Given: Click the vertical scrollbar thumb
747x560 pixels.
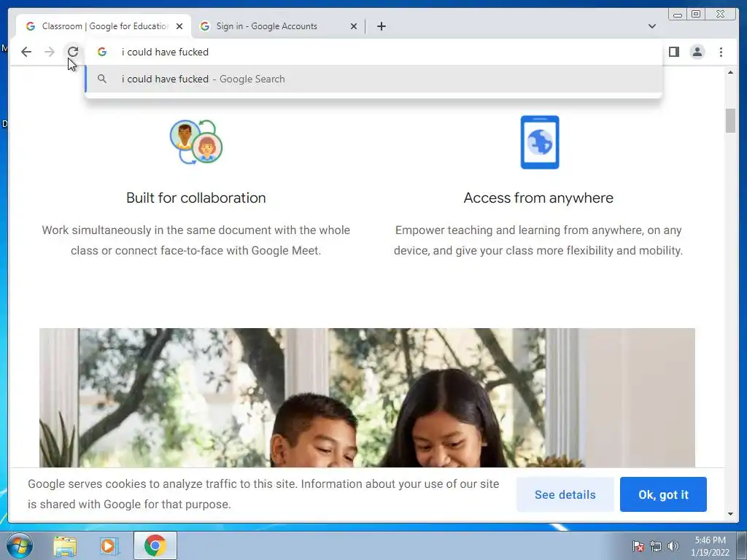Looking at the screenshot, I should click(730, 121).
